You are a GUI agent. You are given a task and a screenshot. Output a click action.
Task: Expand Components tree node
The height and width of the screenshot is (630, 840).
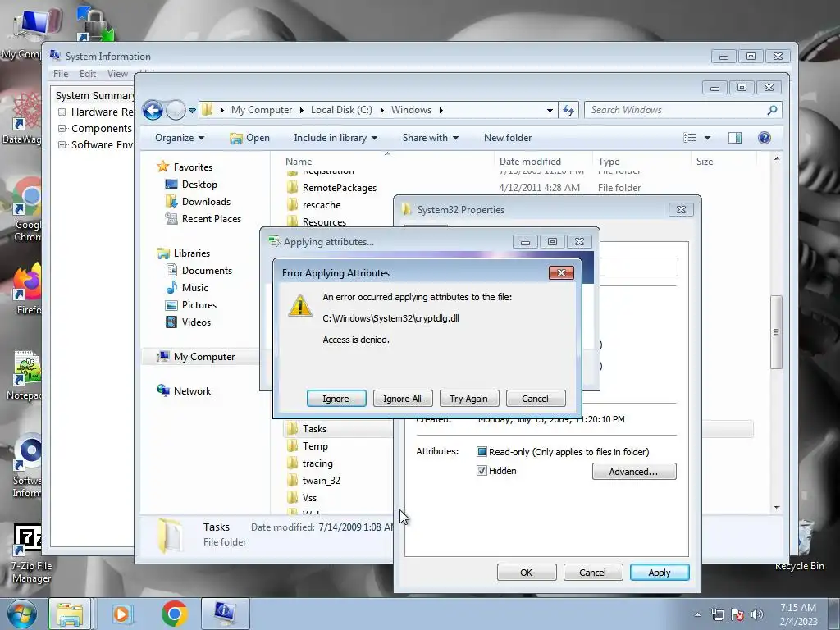click(62, 129)
